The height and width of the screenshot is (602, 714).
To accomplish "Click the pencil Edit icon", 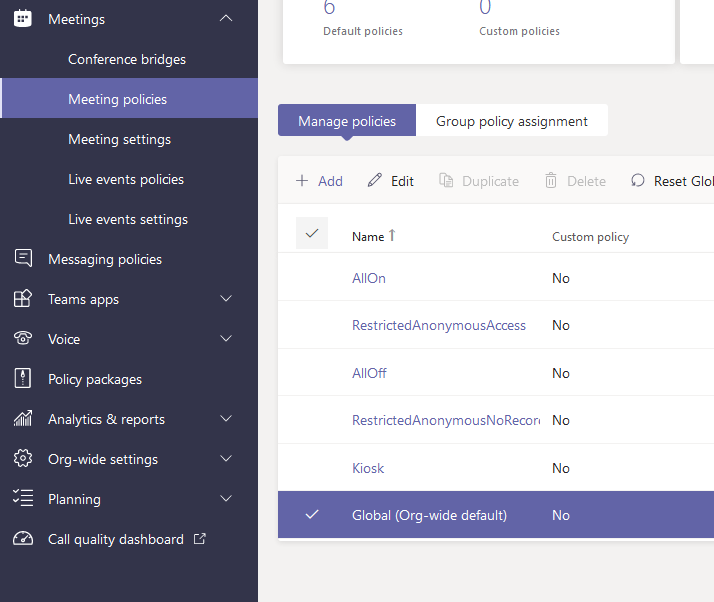I will 375,180.
